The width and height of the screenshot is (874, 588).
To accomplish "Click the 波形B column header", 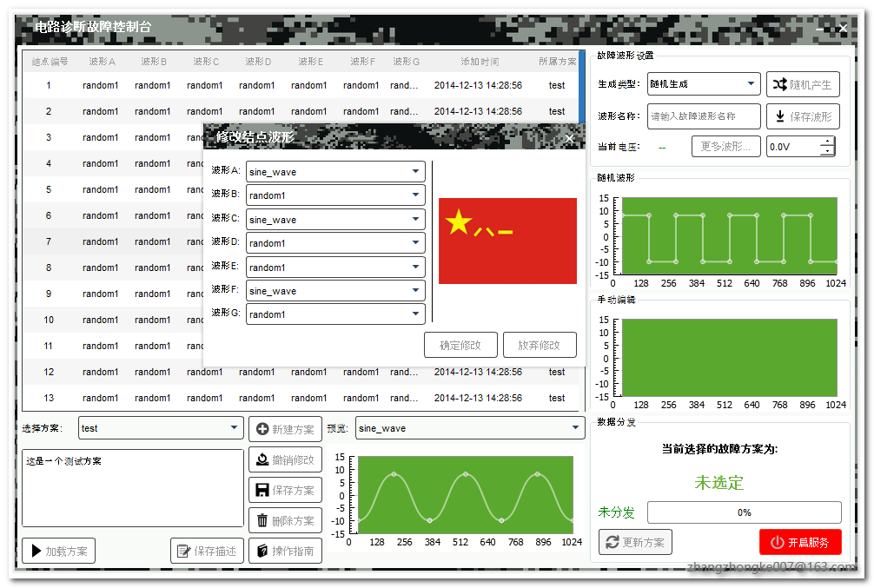I will 154,62.
